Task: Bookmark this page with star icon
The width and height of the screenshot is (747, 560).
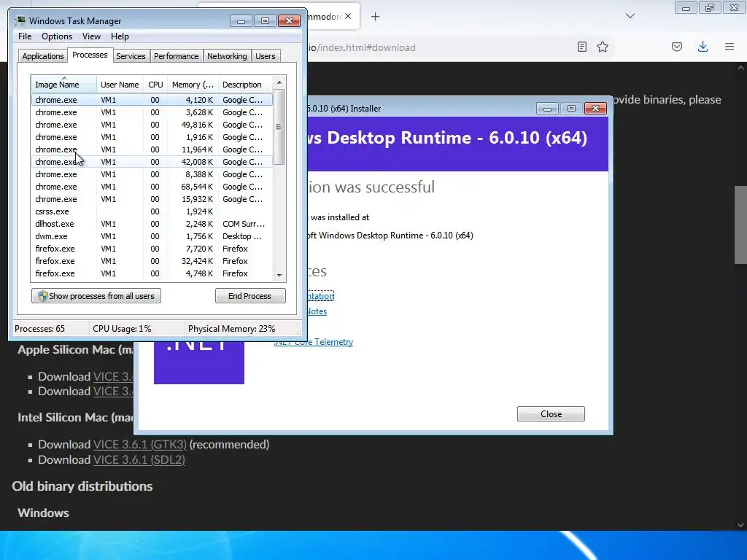Action: point(603,47)
